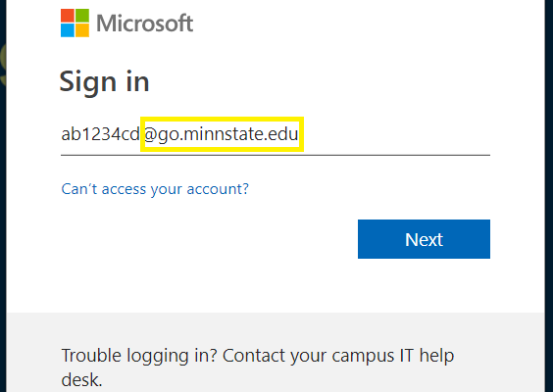Click the blue Next button
Screen dimensions: 553x392
pos(424,239)
